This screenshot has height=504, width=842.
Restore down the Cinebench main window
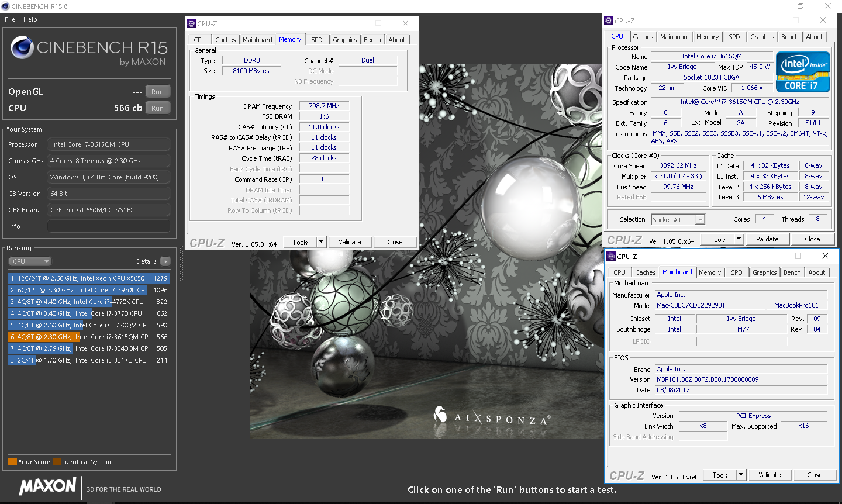(x=800, y=6)
